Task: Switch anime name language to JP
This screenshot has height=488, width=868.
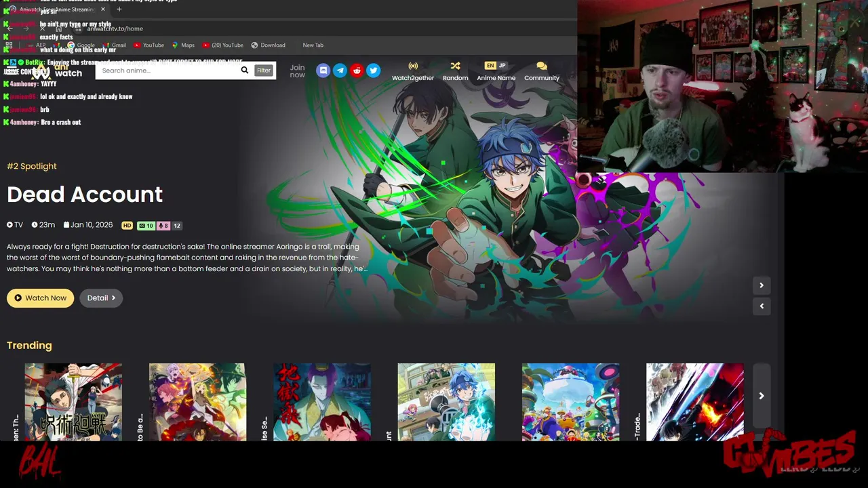Action: [502, 66]
